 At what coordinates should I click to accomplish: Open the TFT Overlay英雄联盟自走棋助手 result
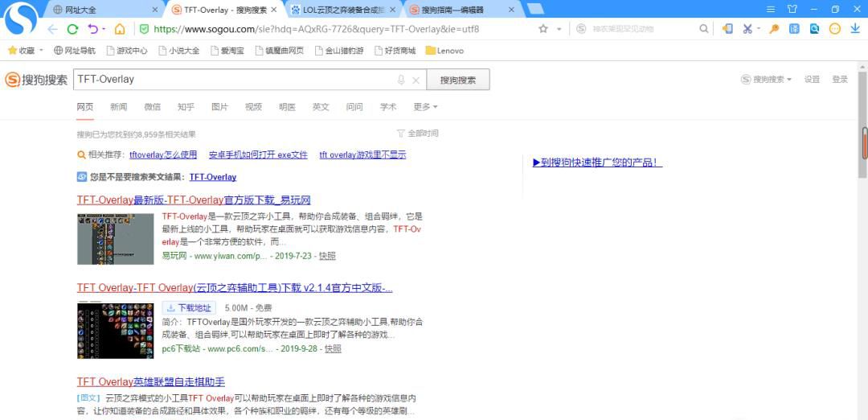151,382
